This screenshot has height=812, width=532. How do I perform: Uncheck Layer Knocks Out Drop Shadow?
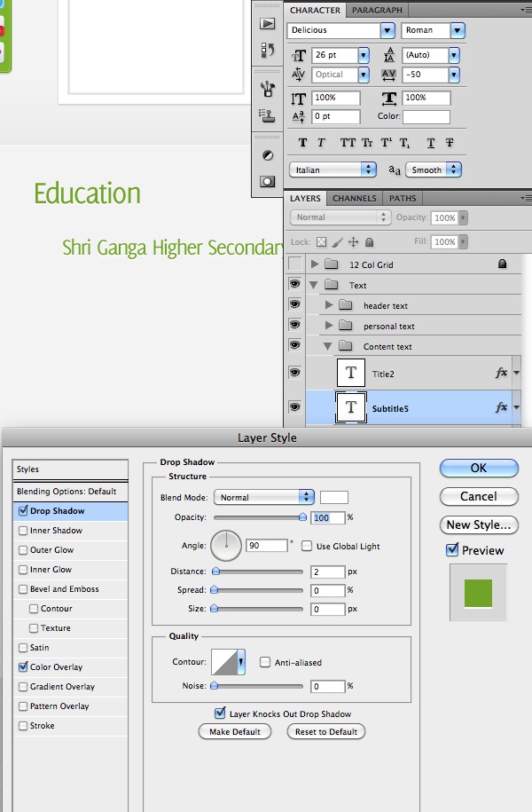tap(220, 713)
